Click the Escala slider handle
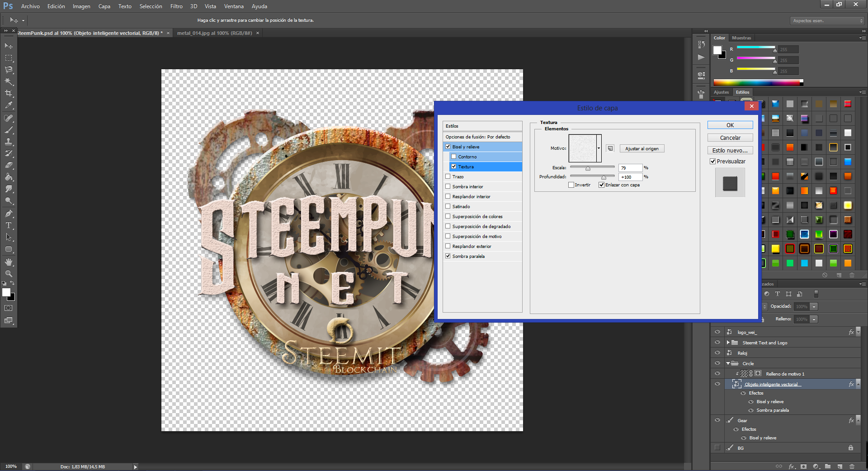Screen dimensions: 868x471 588,168
